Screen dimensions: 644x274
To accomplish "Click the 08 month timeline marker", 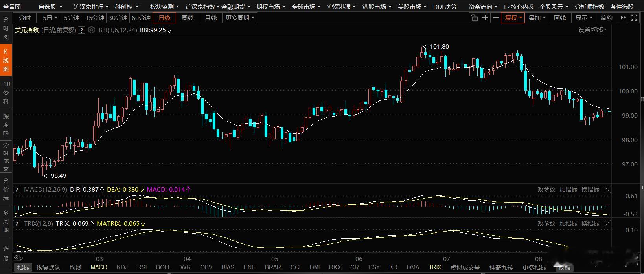I will click(x=539, y=259).
